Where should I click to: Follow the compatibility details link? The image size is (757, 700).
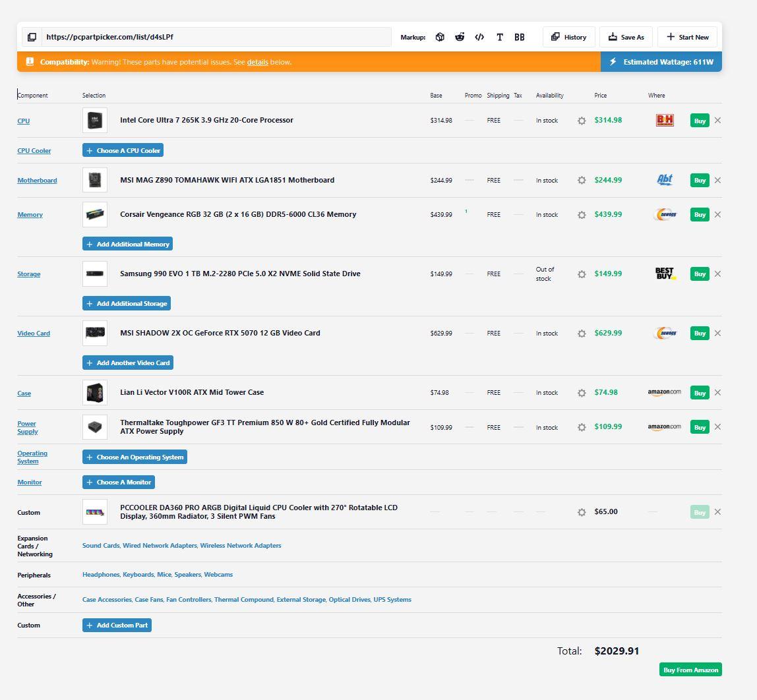(257, 62)
